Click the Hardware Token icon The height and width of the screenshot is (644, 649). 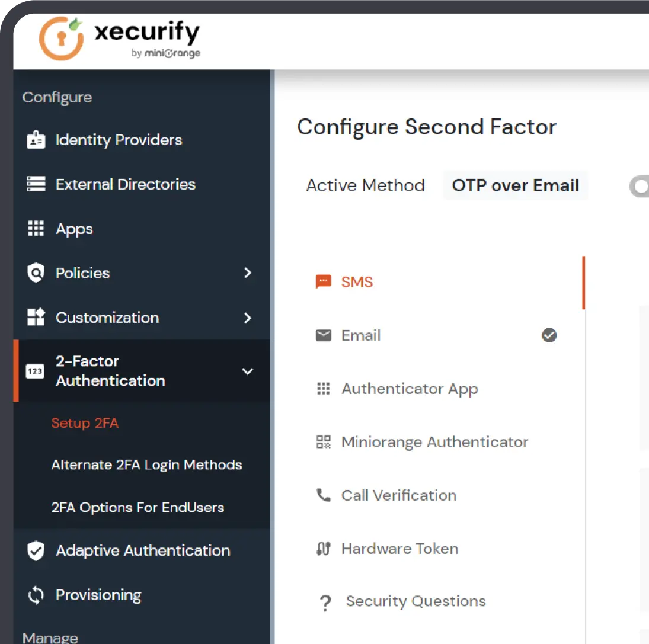(x=324, y=549)
